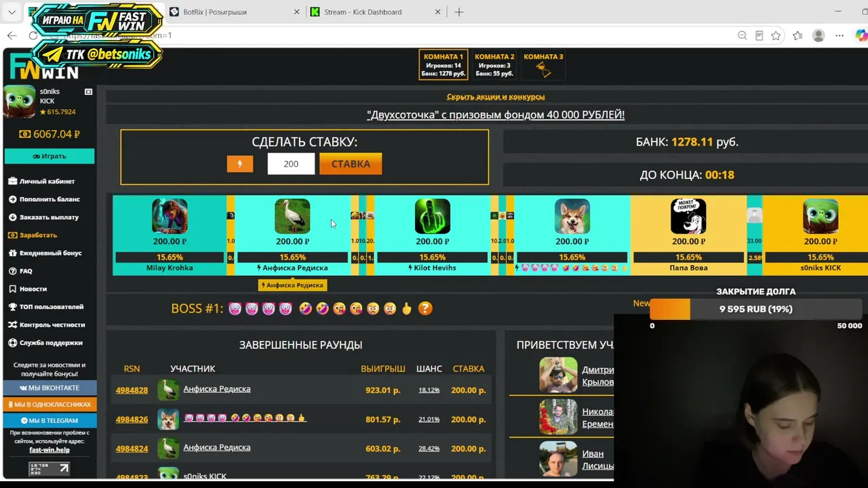Click the teal Играть button

49,156
